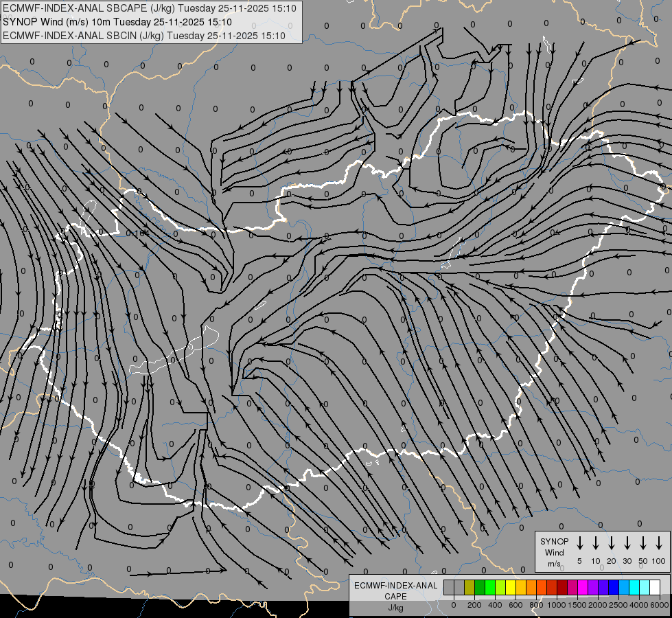Pick the bright magenta CAPE swatch
The image size is (672, 618).
(x=583, y=587)
